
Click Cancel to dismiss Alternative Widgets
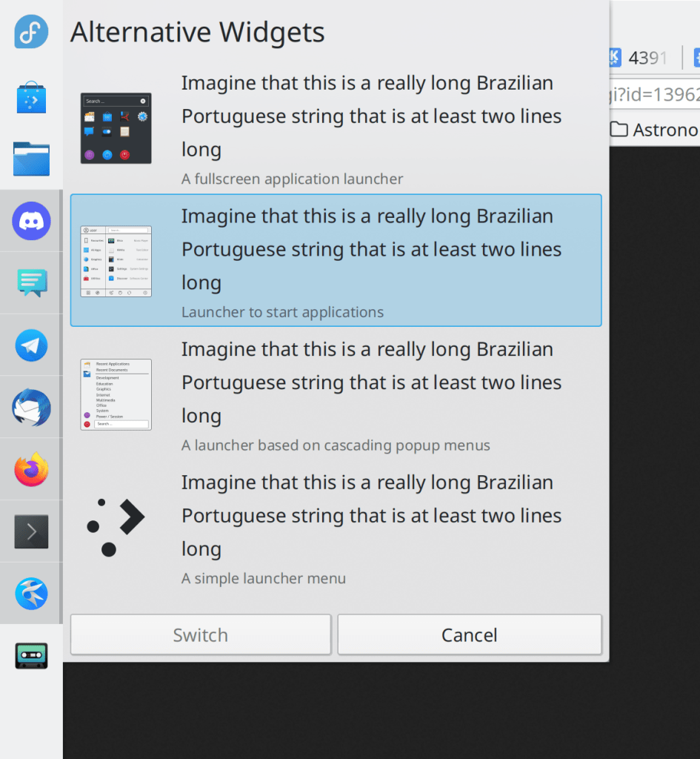coord(469,635)
